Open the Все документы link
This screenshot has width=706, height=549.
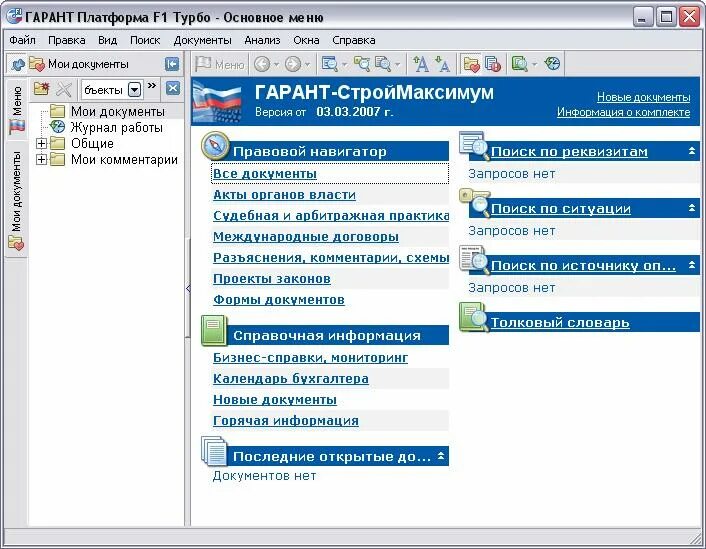(265, 174)
